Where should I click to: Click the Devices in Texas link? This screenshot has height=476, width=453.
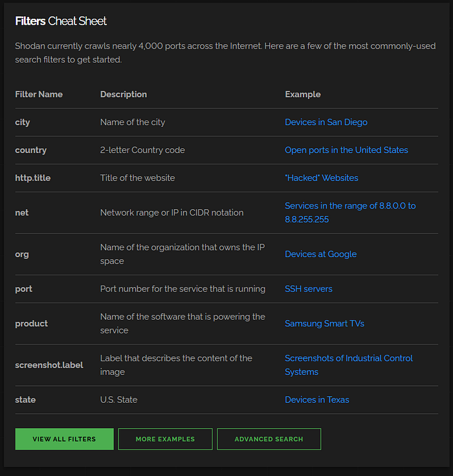pyautogui.click(x=316, y=400)
